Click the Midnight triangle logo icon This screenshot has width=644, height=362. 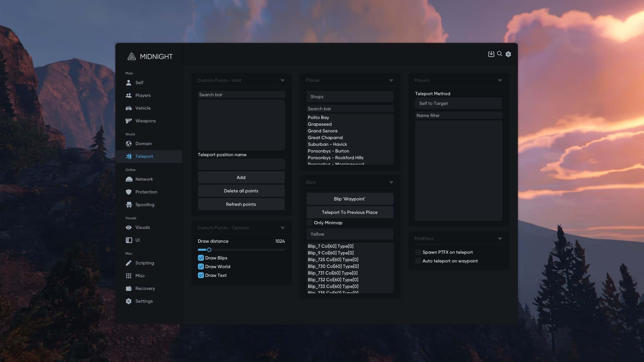(131, 57)
